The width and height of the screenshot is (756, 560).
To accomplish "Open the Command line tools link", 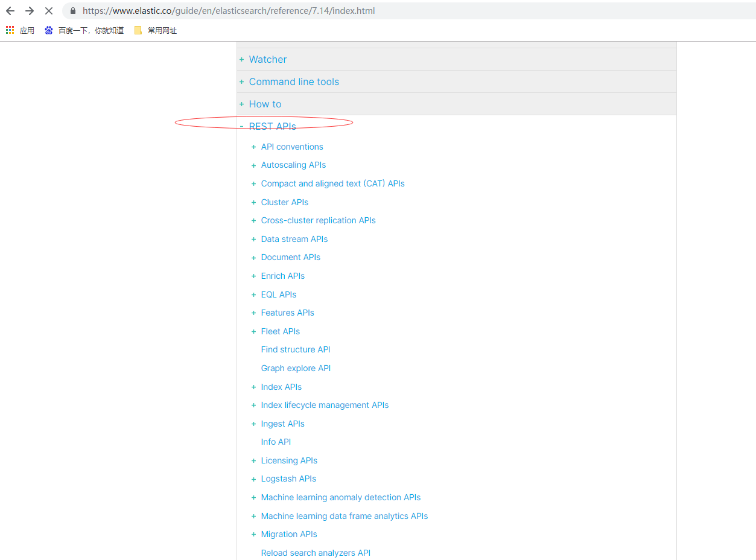I will click(294, 81).
